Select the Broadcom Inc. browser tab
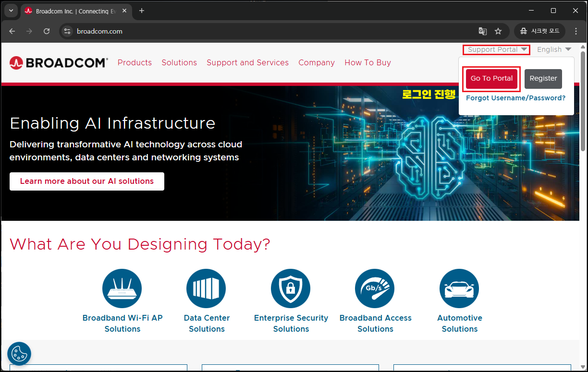 tap(75, 11)
